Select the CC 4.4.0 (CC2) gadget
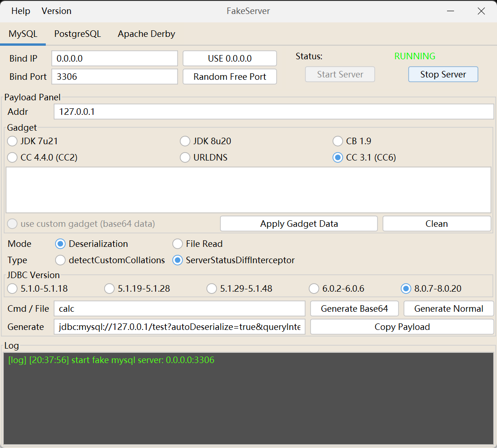This screenshot has width=497, height=448. 42,158
